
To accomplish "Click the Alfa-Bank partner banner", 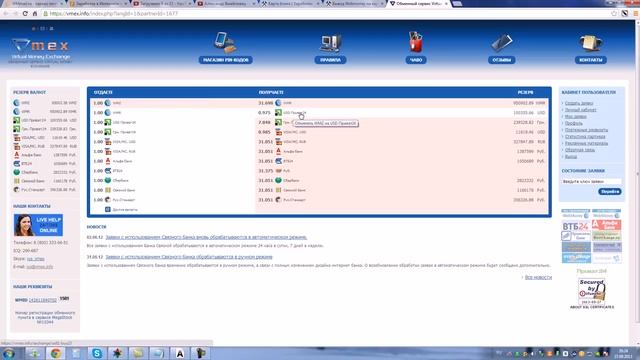I will tap(607, 225).
